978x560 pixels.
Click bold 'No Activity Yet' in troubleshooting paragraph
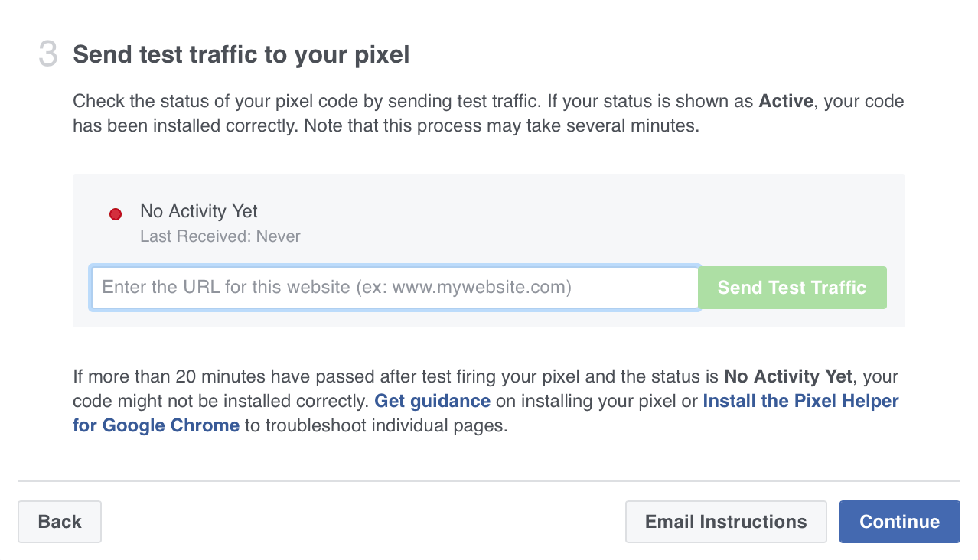(x=787, y=376)
